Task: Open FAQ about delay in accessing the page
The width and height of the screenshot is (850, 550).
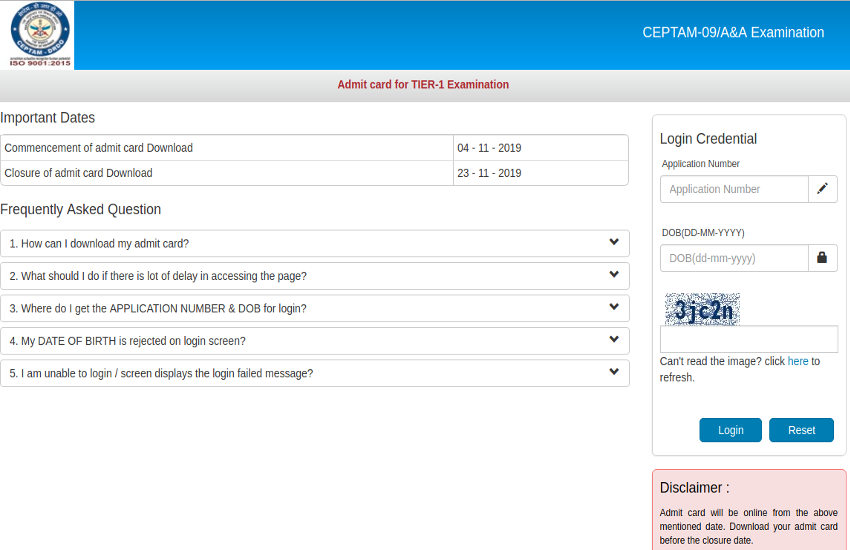Action: [x=158, y=276]
